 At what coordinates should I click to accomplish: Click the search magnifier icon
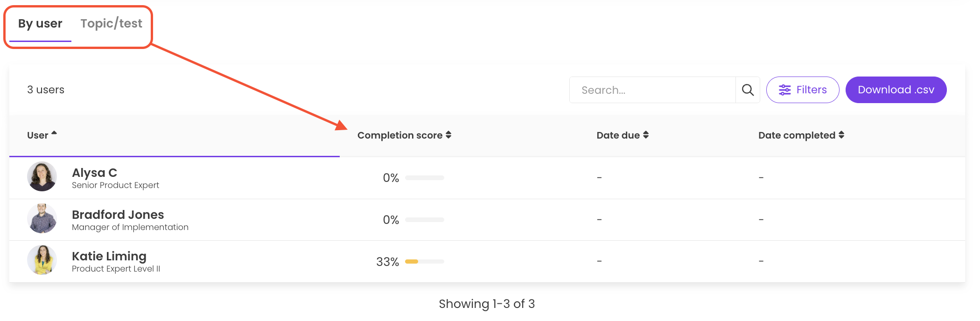(748, 90)
